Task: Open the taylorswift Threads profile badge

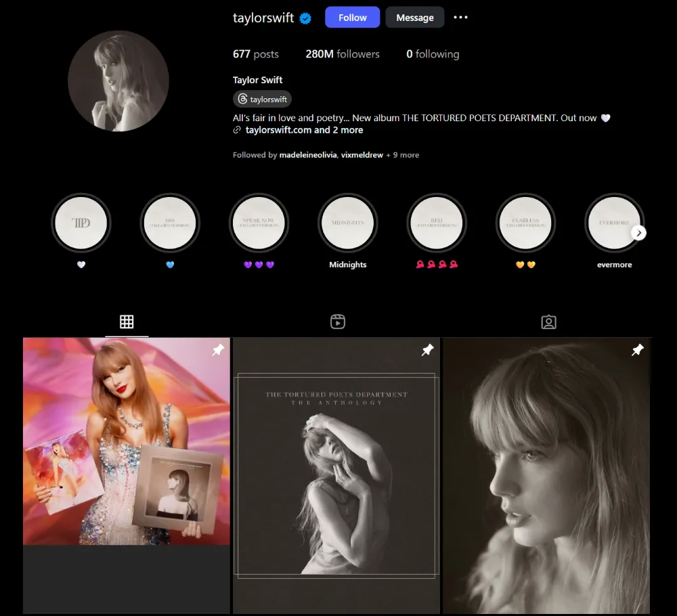Action: point(263,99)
